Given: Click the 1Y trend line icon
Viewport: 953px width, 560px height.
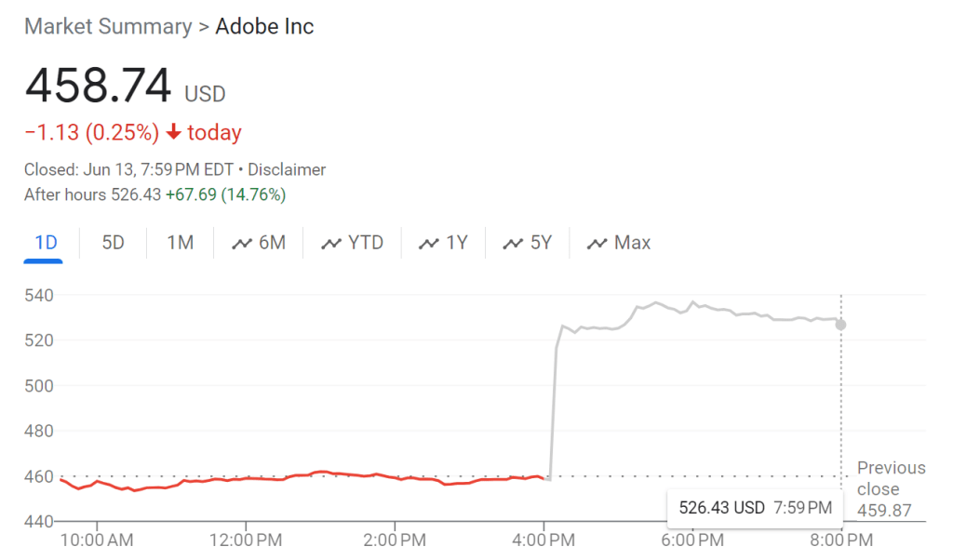Looking at the screenshot, I should coord(429,244).
